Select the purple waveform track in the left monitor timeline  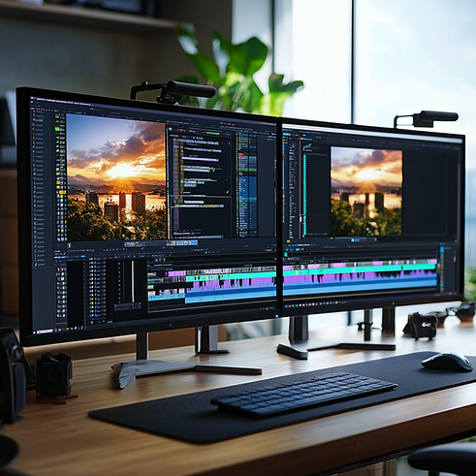[231, 284]
